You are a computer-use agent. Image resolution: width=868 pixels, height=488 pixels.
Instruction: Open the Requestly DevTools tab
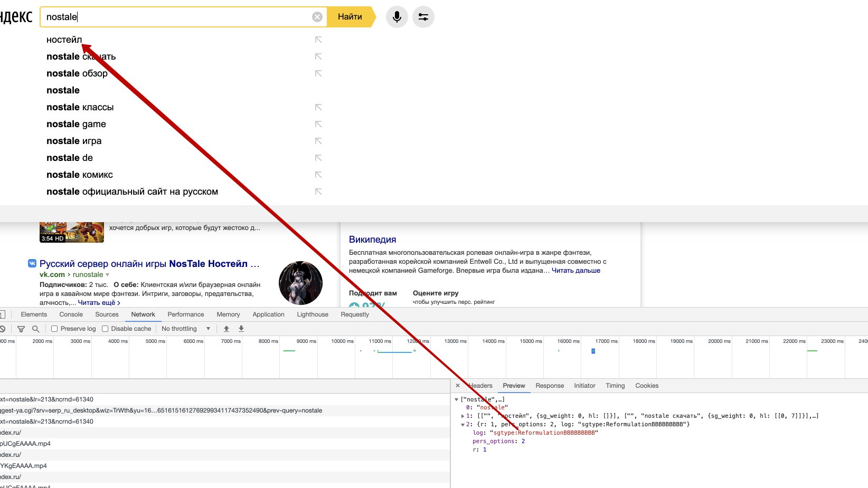click(355, 314)
